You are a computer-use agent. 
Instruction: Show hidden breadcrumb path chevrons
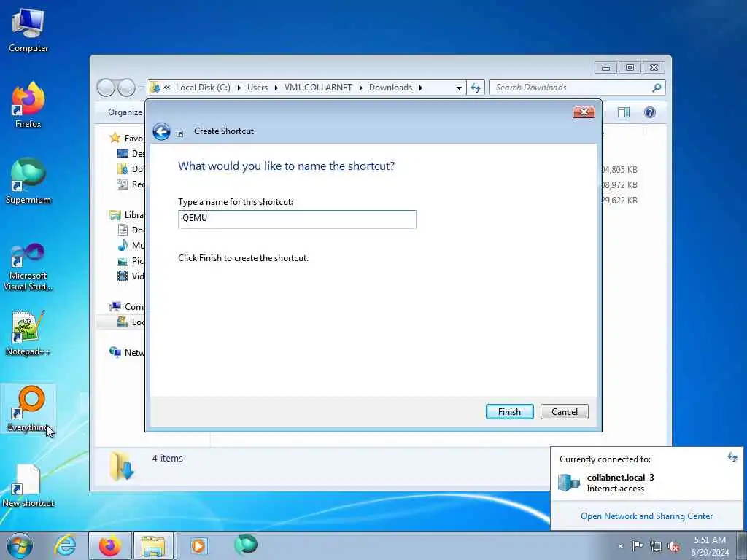tap(167, 87)
